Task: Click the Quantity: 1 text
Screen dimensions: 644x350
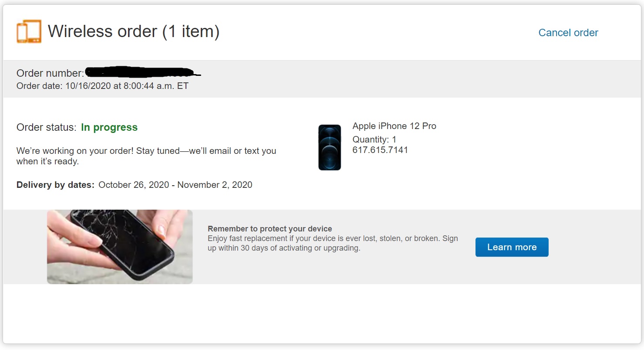Action: tap(374, 139)
